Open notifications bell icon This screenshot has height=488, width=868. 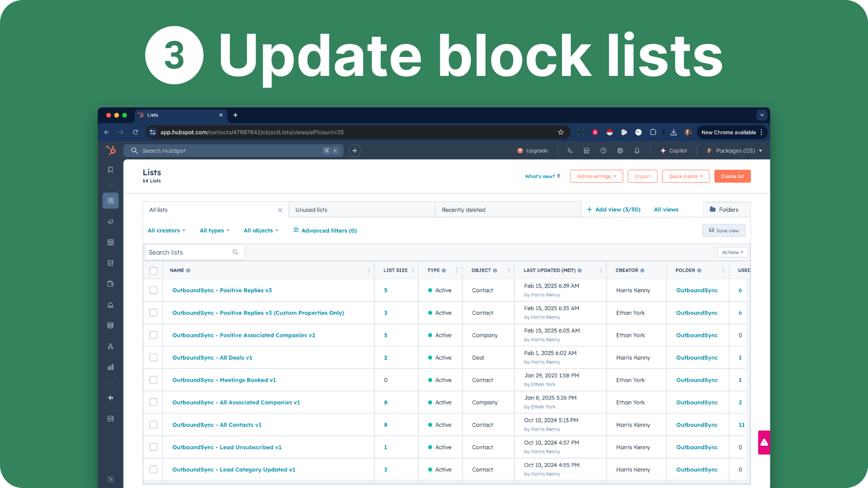[637, 151]
